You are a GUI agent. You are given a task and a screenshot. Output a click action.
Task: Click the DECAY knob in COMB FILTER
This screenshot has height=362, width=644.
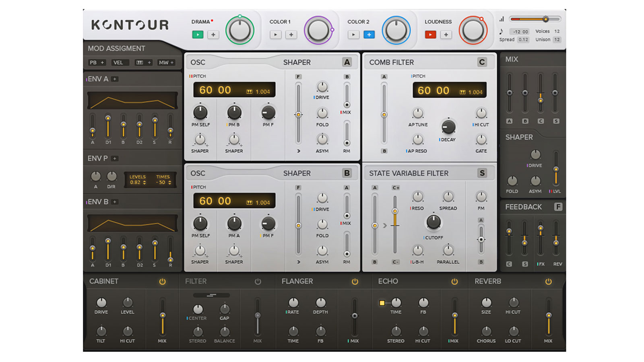point(448,127)
